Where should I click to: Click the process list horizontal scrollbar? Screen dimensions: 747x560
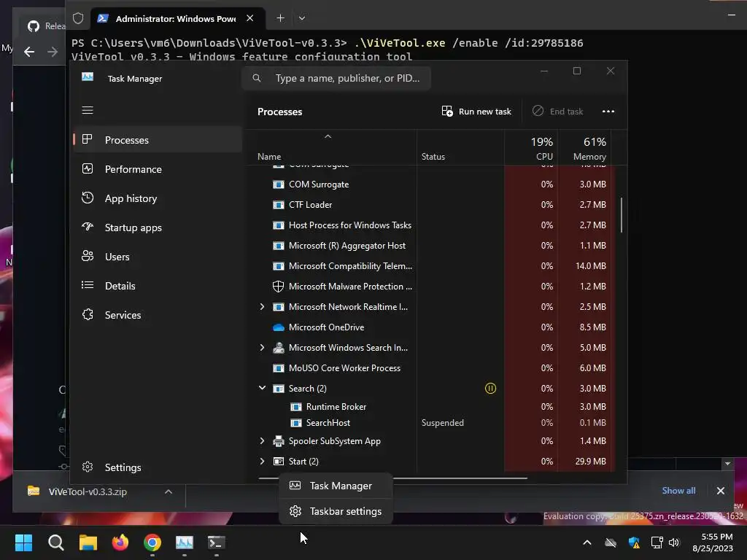click(x=393, y=478)
